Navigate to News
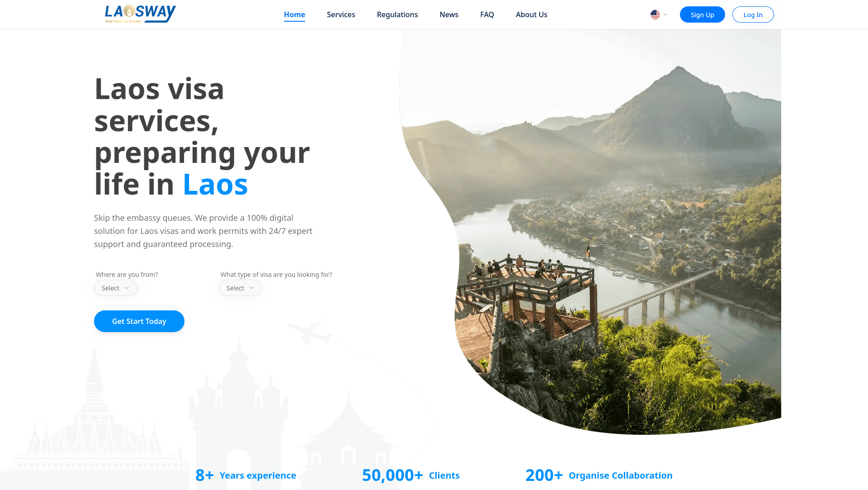The image size is (868, 490). tap(449, 14)
